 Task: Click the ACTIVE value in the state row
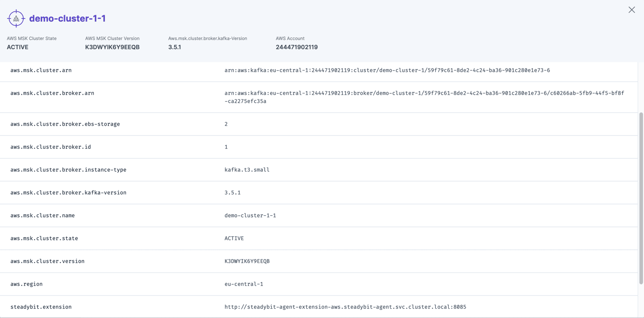pos(234,238)
